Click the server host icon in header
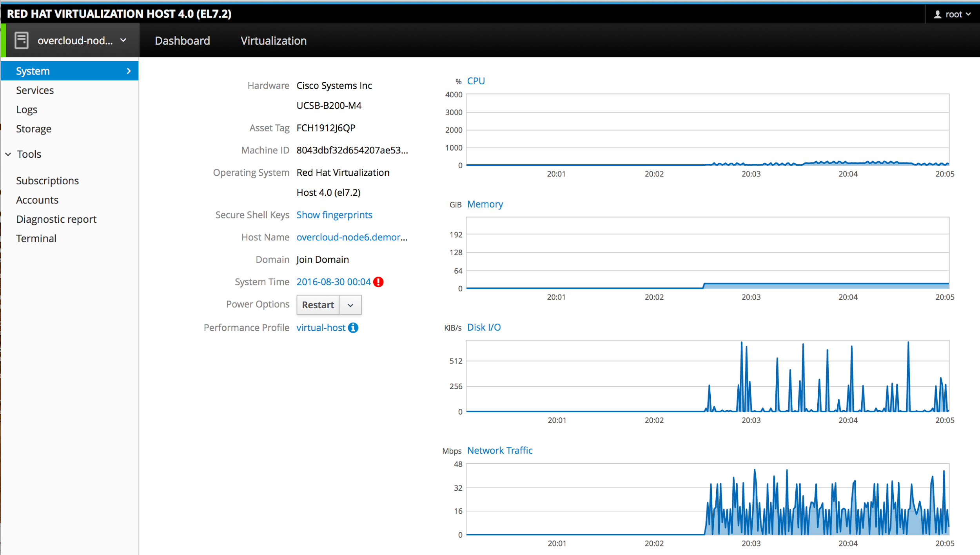 click(x=22, y=40)
